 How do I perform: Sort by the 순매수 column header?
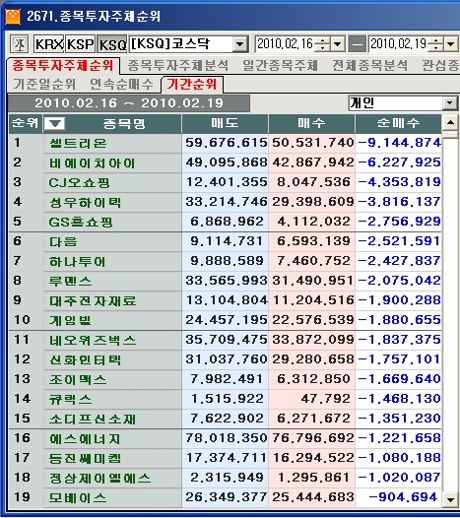(x=398, y=123)
